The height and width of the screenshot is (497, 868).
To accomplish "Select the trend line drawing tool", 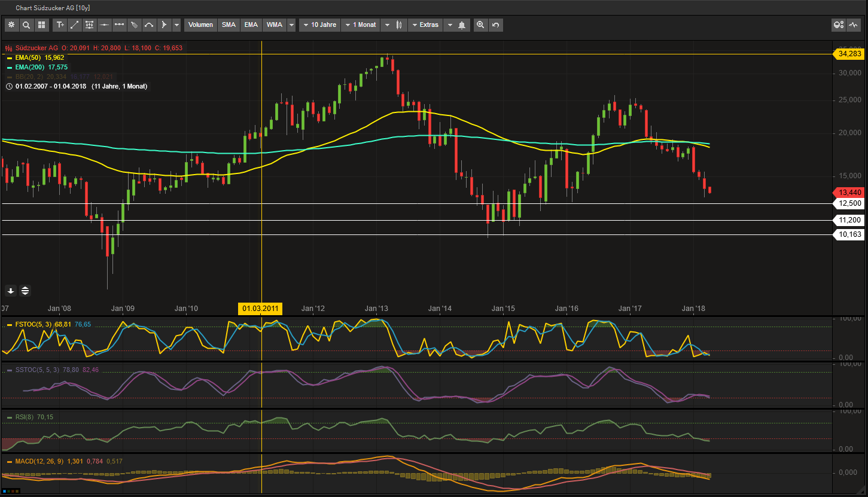I will click(75, 25).
